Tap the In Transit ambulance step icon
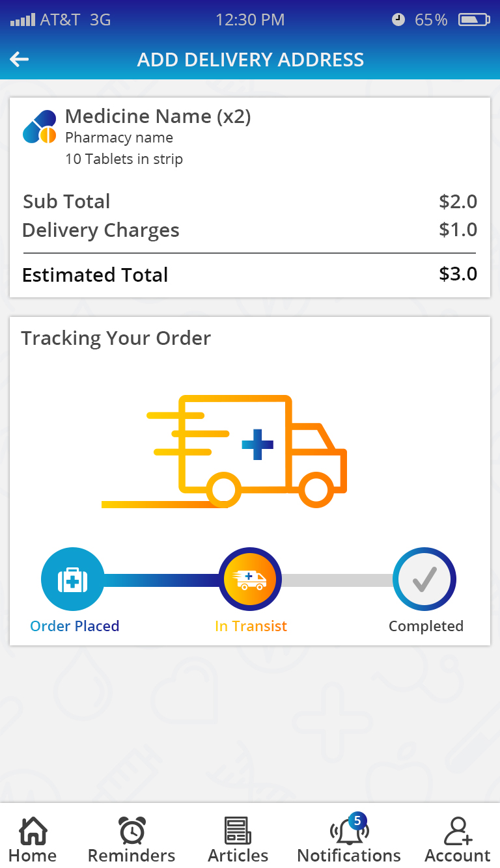Image resolution: width=500 pixels, height=868 pixels. pyautogui.click(x=250, y=579)
